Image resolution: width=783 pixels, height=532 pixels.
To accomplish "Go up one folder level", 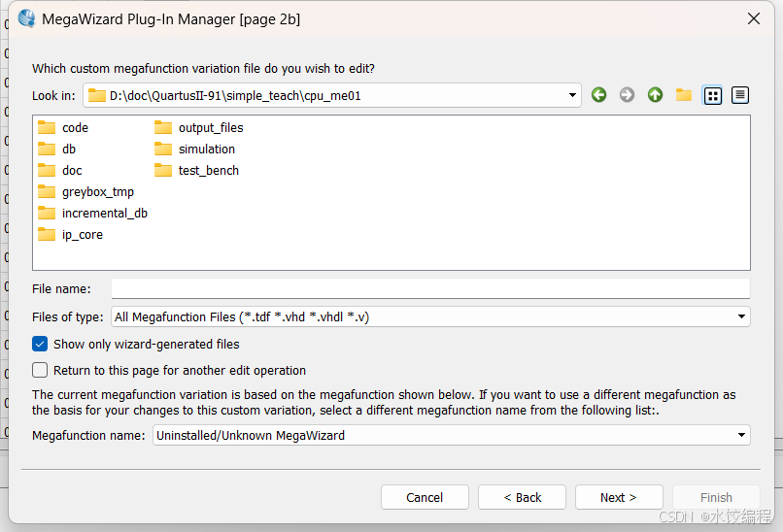I will [x=655, y=95].
